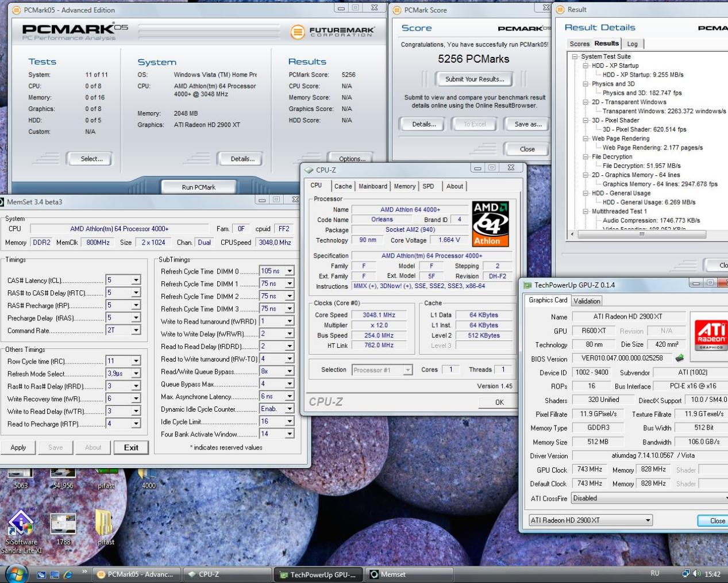Collapse the Web Page Rendering tree node
The width and height of the screenshot is (728, 583).
click(586, 139)
